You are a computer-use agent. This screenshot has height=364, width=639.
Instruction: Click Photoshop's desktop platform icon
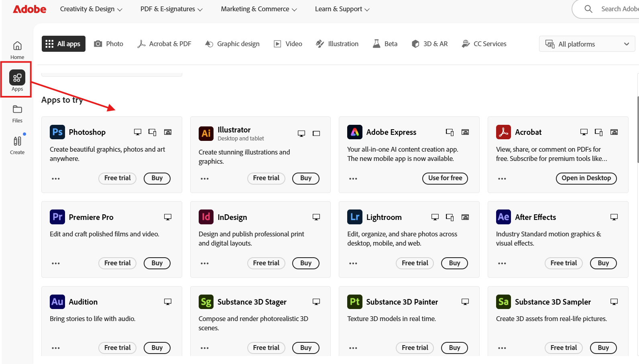[138, 132]
